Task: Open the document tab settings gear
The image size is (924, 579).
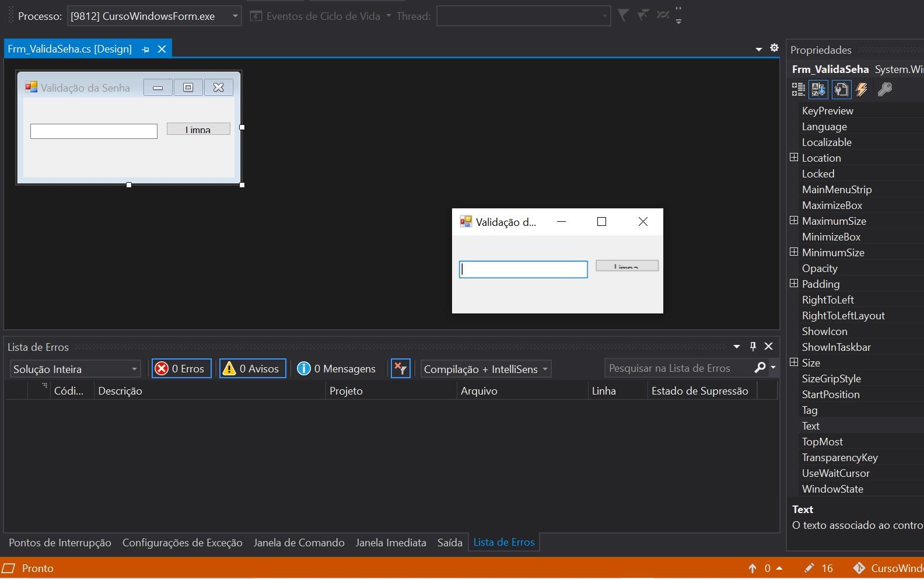Action: coord(774,48)
